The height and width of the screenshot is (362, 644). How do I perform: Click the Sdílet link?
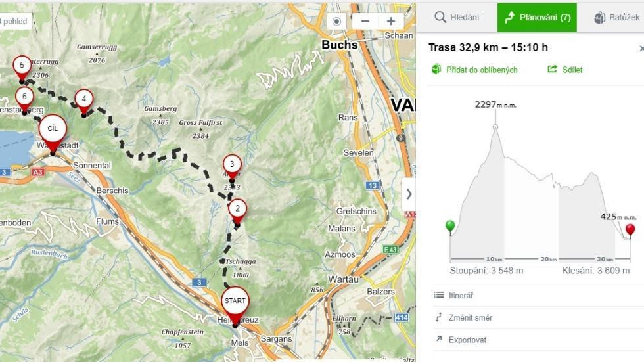coord(572,70)
